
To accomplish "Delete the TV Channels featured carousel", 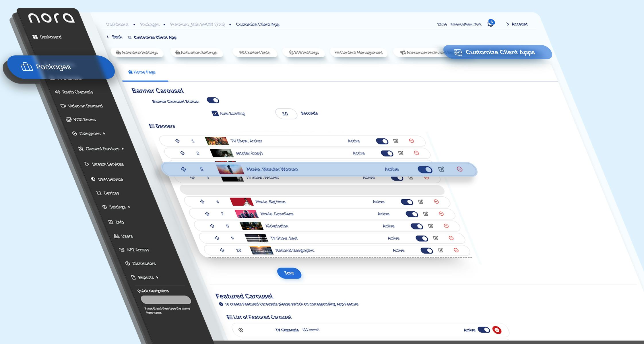I will tap(497, 330).
